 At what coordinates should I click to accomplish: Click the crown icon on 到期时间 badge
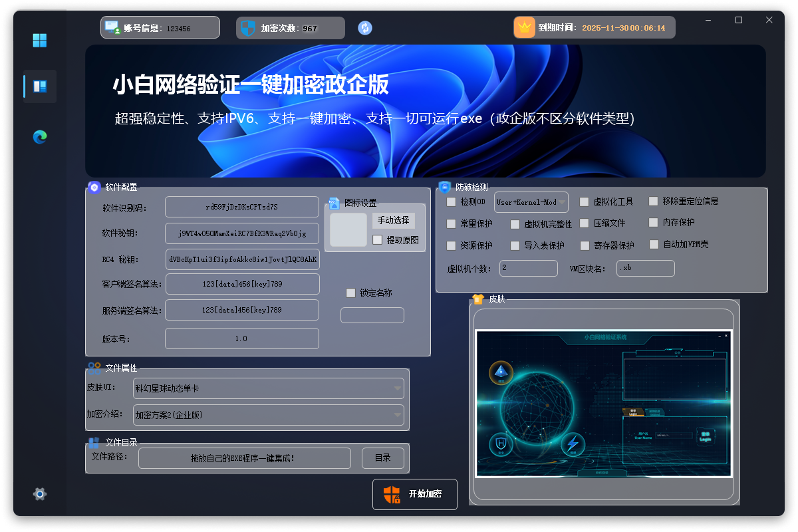point(524,27)
